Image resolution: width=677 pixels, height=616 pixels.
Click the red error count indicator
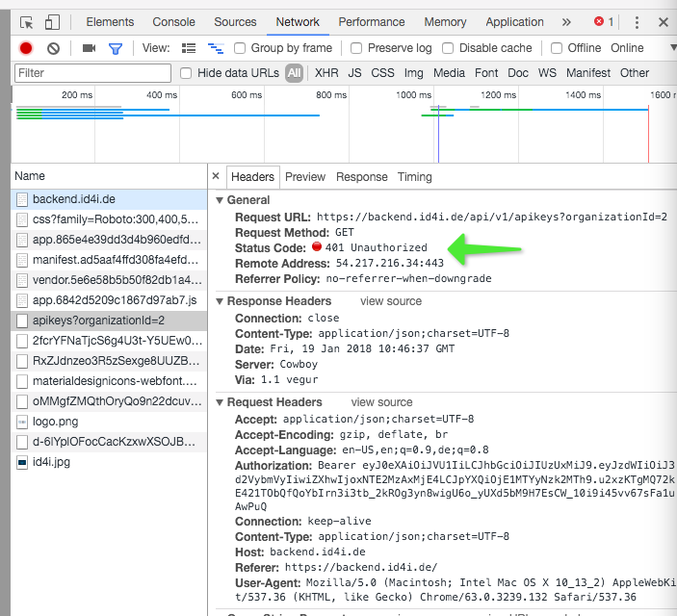(604, 21)
